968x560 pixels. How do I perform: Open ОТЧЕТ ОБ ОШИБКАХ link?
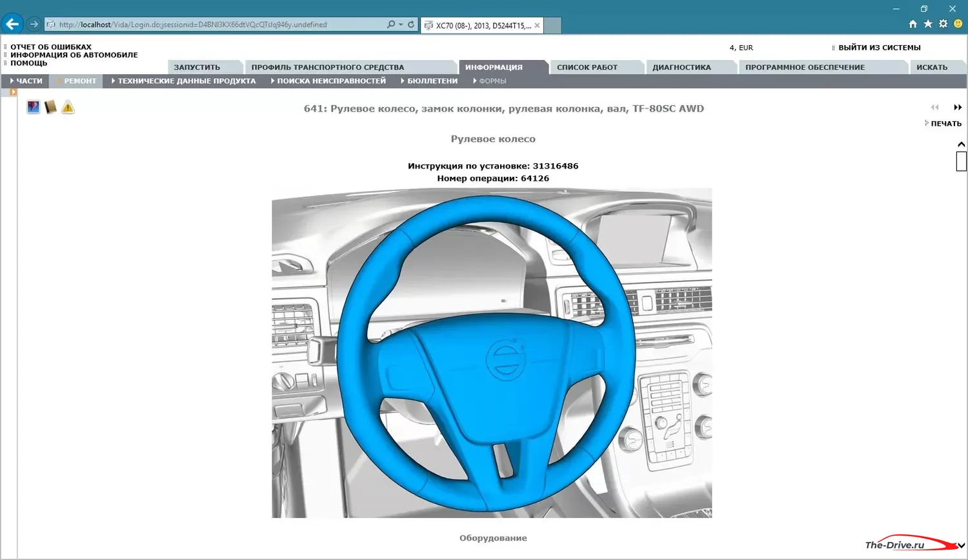[51, 47]
